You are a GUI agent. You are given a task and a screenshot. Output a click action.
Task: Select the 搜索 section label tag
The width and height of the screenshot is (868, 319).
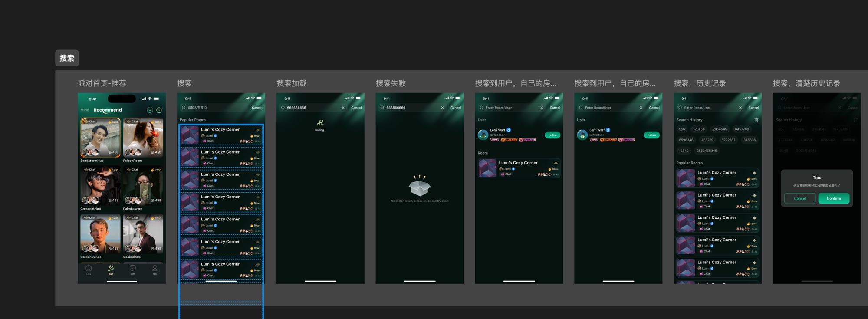[x=67, y=58]
